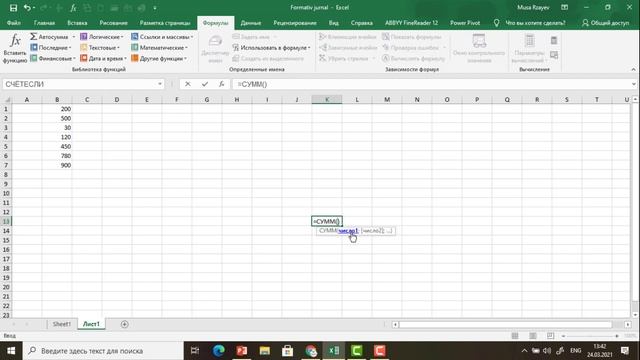Image resolution: width=640 pixels, height=360 pixels.
Task: Switch to Page Break Preview view
Action: pos(550,336)
